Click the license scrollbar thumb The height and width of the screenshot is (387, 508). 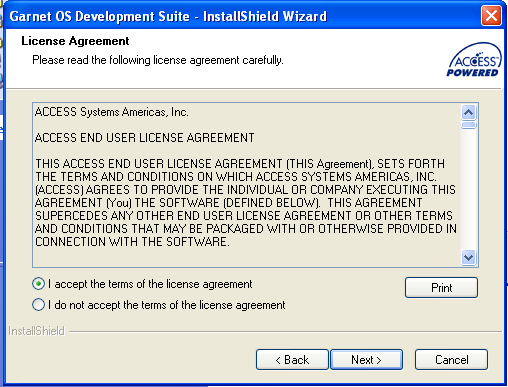469,125
